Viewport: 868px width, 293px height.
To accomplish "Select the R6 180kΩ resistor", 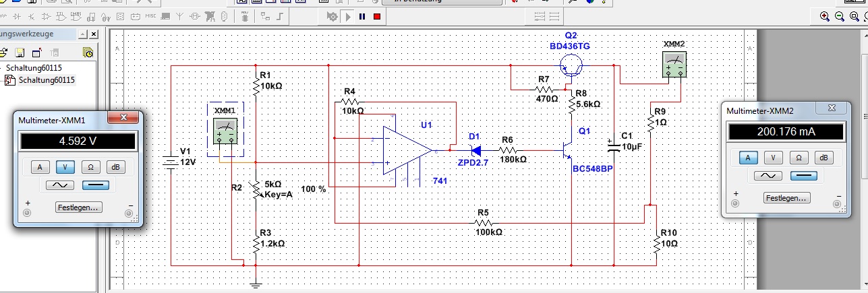I will (x=509, y=150).
